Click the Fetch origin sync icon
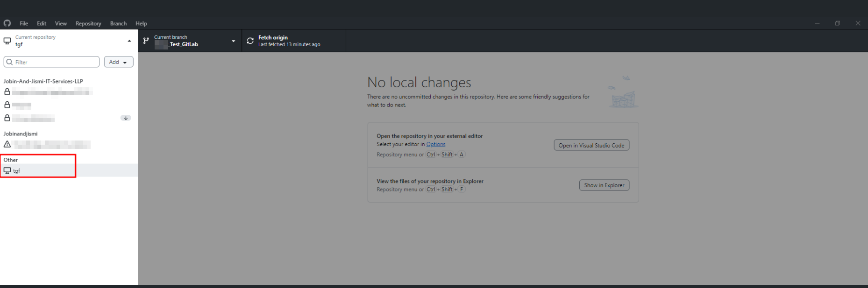Image resolution: width=868 pixels, height=288 pixels. click(x=250, y=41)
